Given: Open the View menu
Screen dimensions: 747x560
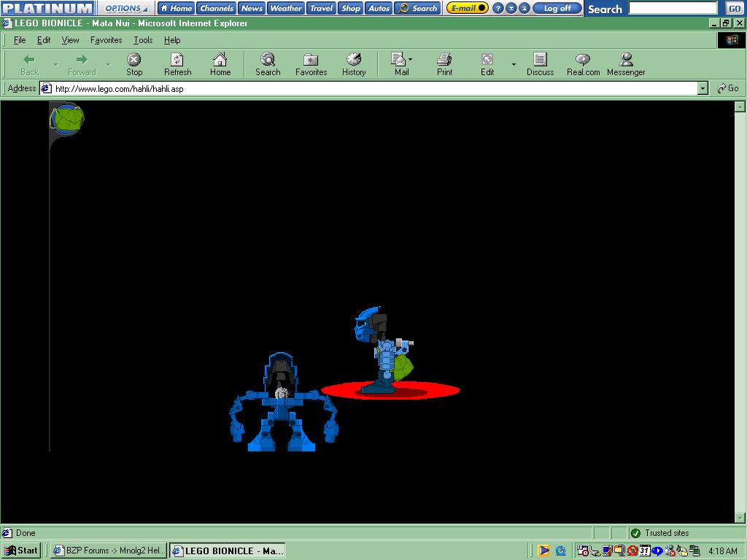Looking at the screenshot, I should [x=70, y=40].
